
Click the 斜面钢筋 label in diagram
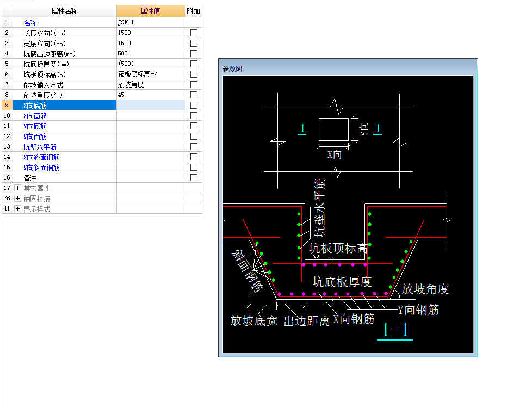[248, 271]
